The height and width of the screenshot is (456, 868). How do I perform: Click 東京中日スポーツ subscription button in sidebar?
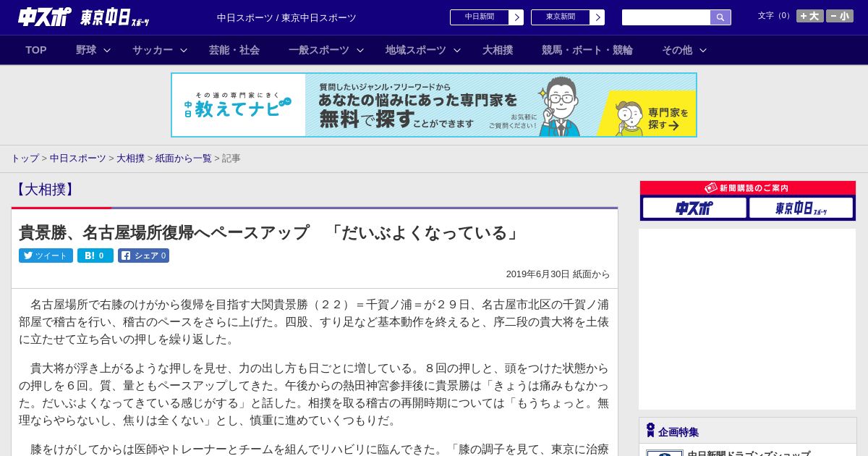[801, 208]
